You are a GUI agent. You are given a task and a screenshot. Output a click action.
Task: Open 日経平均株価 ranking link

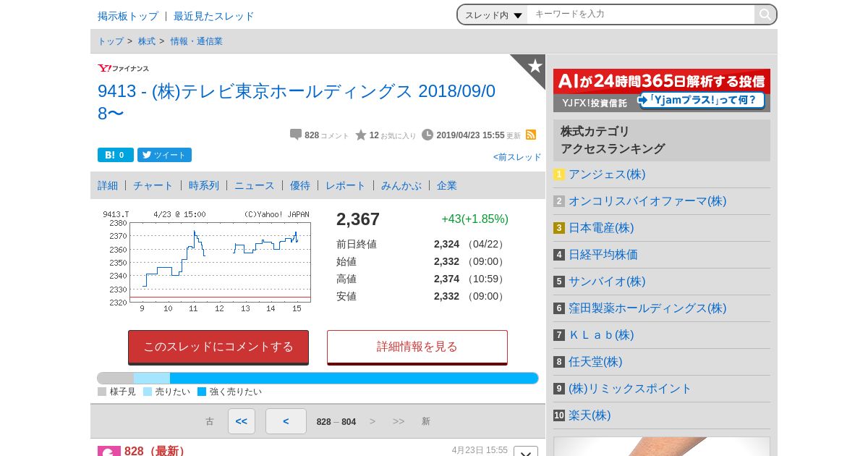point(603,255)
